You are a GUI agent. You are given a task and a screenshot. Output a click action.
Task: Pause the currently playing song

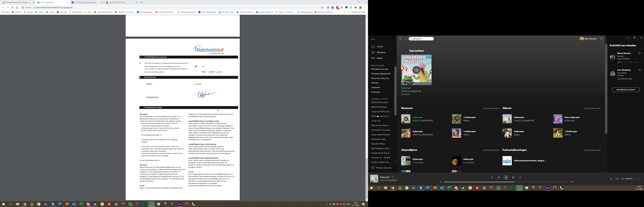(x=506, y=178)
